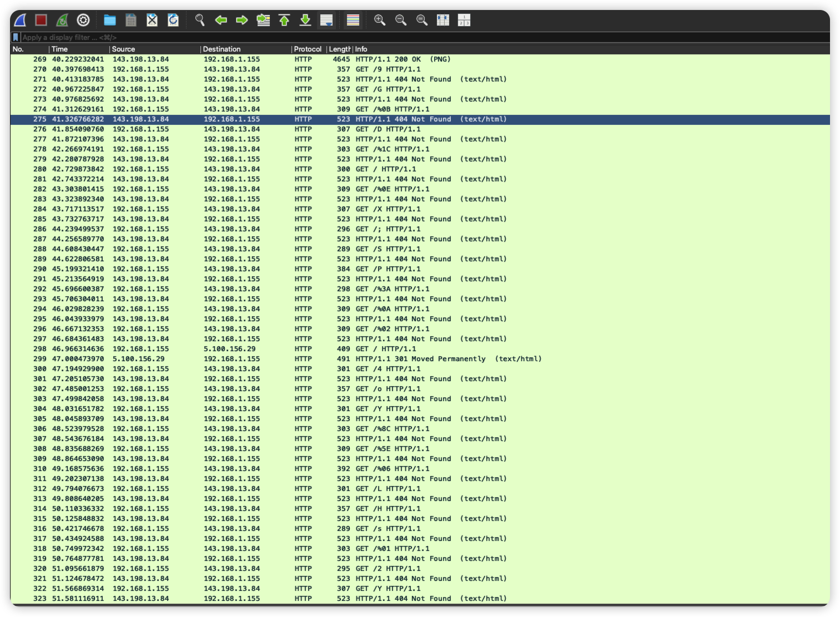840x617 pixels.
Task: Sort by the Info column header
Action: click(591, 49)
